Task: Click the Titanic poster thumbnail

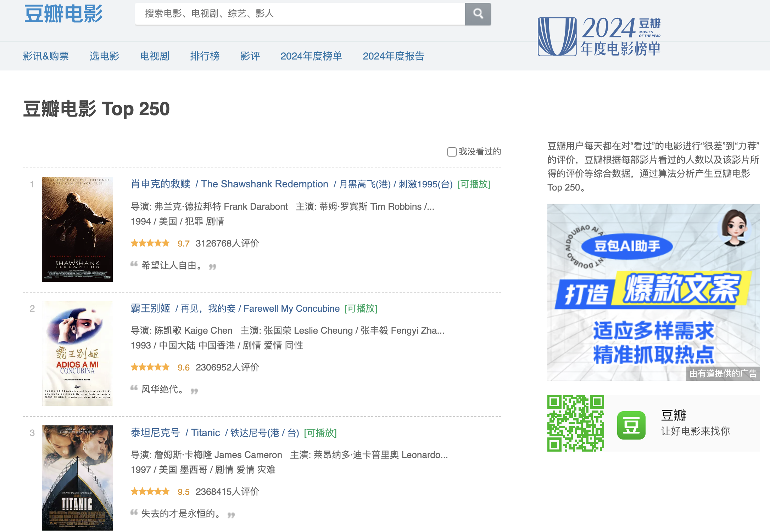Action: click(77, 477)
